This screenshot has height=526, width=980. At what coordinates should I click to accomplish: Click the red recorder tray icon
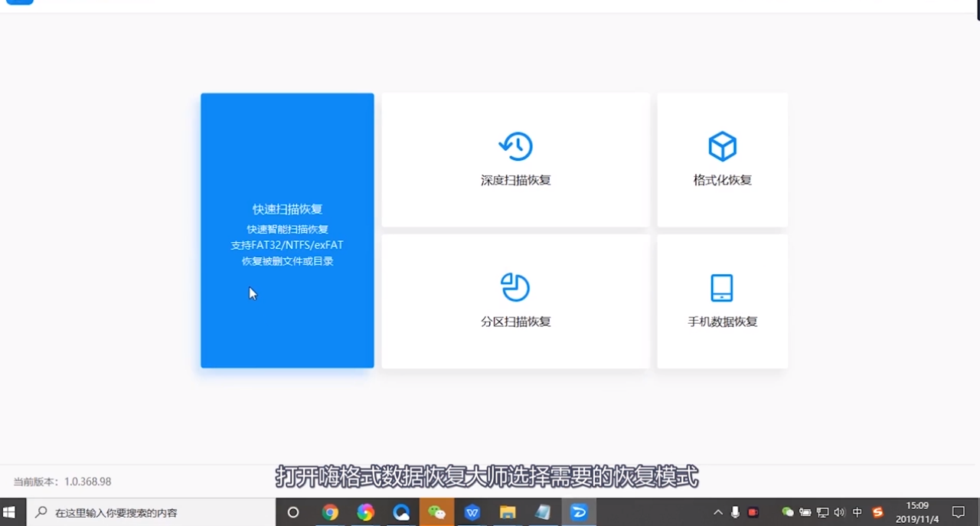pyautogui.click(x=753, y=512)
